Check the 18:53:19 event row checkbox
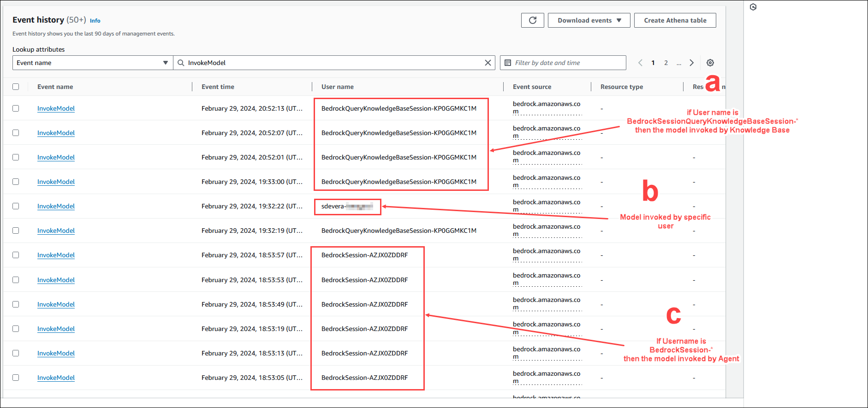Screen dimensions: 868x408 [16, 329]
